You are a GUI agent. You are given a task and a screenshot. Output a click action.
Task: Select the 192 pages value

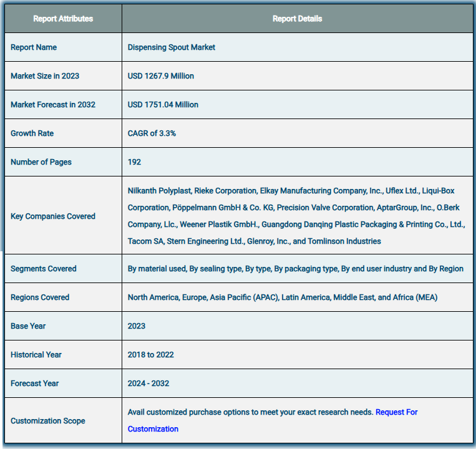[134, 162]
